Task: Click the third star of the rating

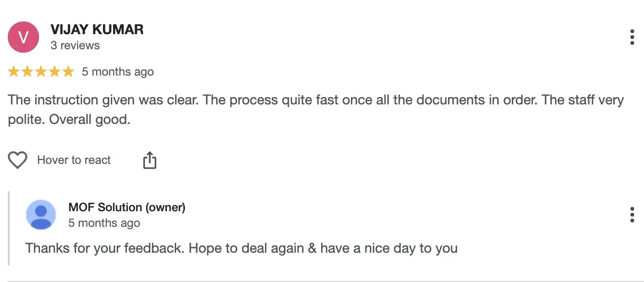Action: tap(41, 72)
